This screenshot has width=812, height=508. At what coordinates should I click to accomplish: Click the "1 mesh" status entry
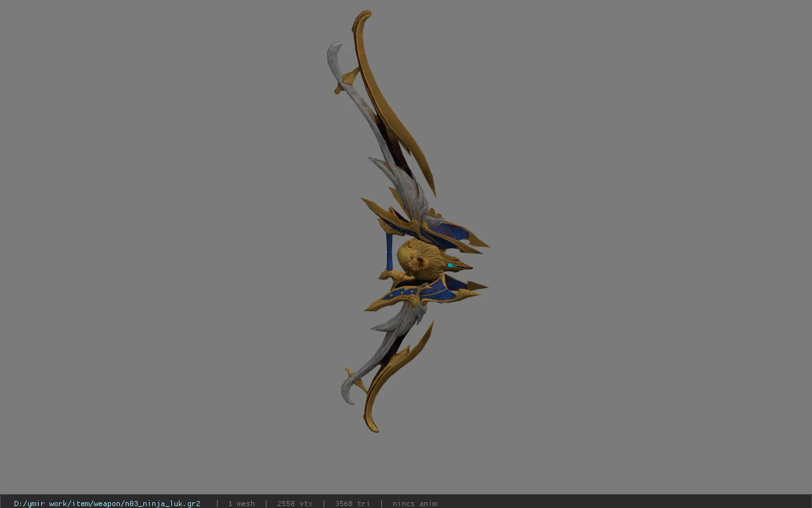(x=242, y=504)
